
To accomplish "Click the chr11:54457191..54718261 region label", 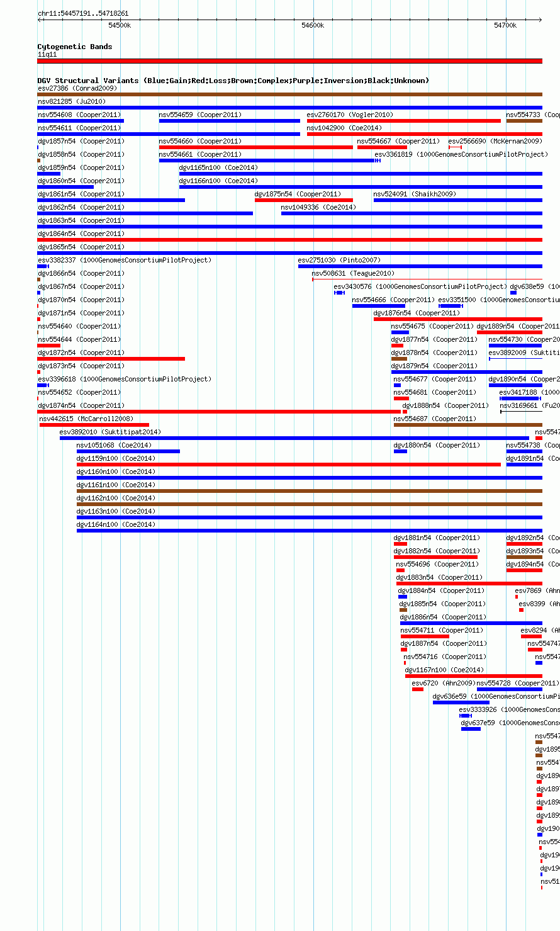I will point(83,13).
